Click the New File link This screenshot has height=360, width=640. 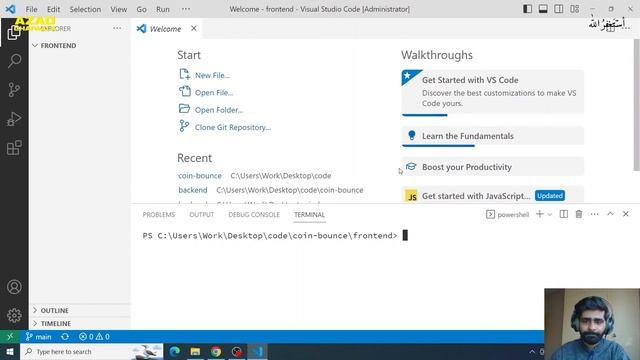click(212, 76)
